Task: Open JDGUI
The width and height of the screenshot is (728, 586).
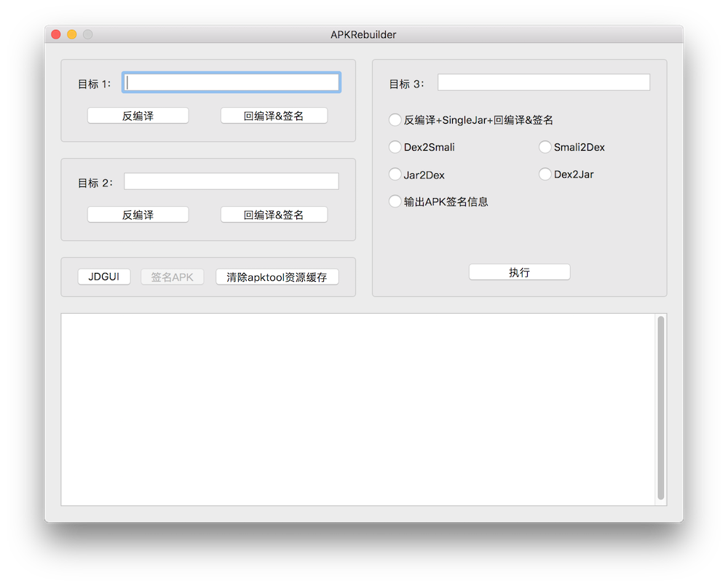Action: coord(104,277)
